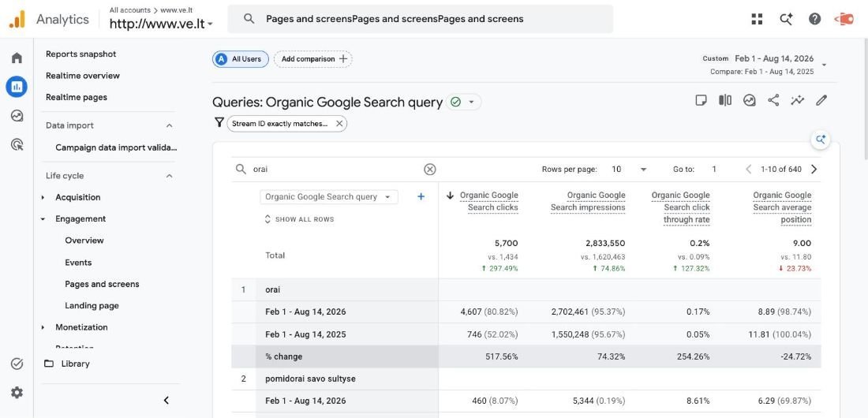Open the Admin gear icon
The image size is (868, 418).
tap(17, 393)
